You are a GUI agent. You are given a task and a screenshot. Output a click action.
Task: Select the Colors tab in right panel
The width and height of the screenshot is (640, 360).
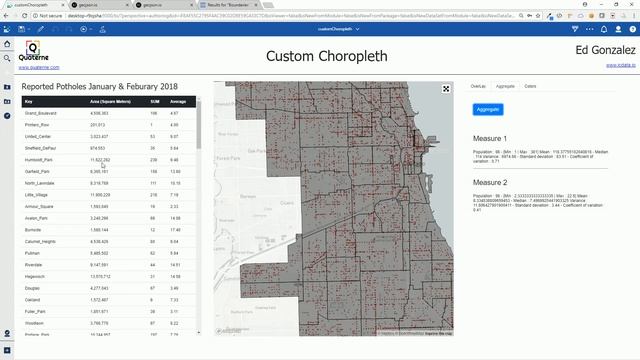(x=530, y=86)
